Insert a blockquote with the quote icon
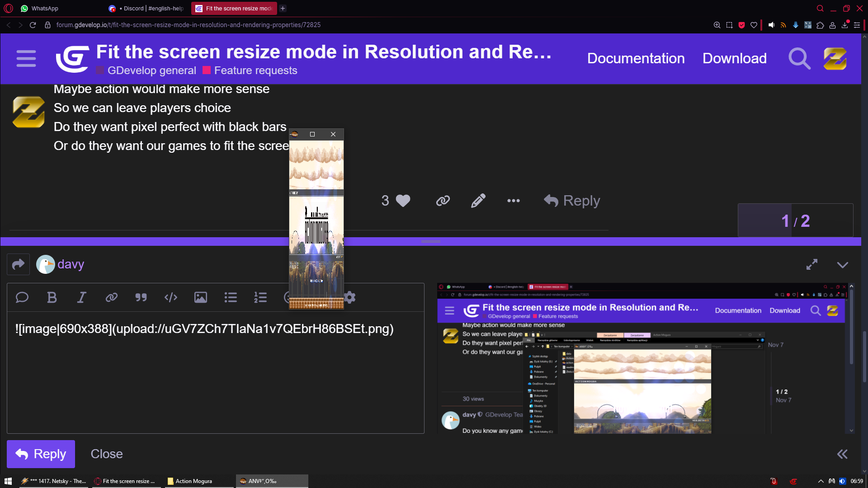 point(141,297)
